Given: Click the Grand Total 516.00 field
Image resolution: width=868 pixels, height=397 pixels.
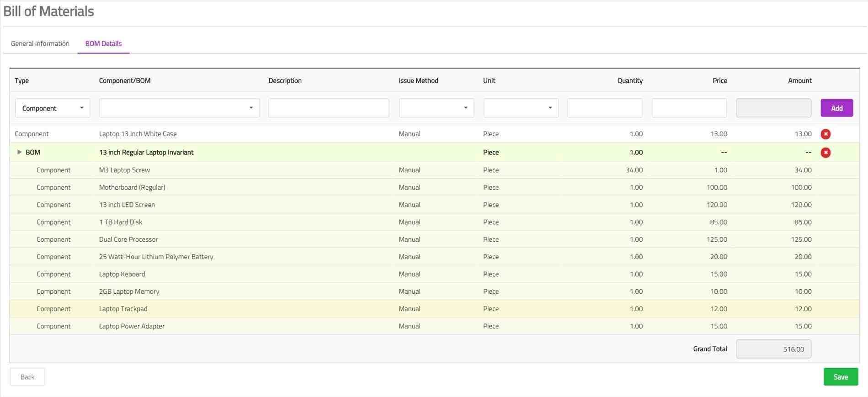Looking at the screenshot, I should point(774,349).
